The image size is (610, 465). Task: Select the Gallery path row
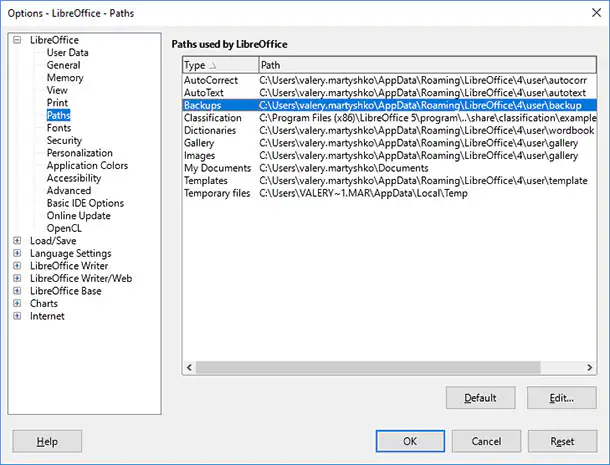389,143
